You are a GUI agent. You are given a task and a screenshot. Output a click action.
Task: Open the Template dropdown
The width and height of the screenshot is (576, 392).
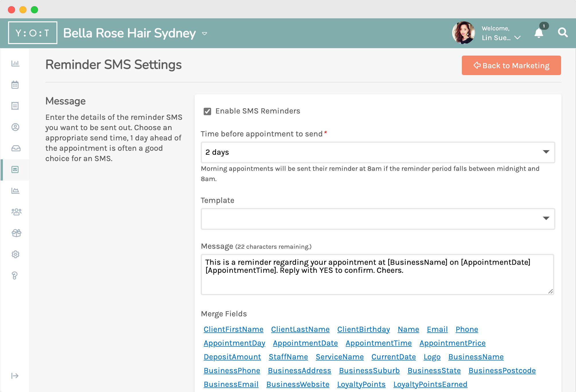pyautogui.click(x=378, y=219)
